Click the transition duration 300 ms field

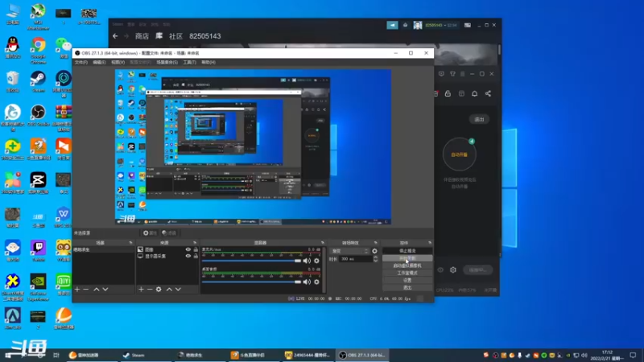(x=355, y=259)
